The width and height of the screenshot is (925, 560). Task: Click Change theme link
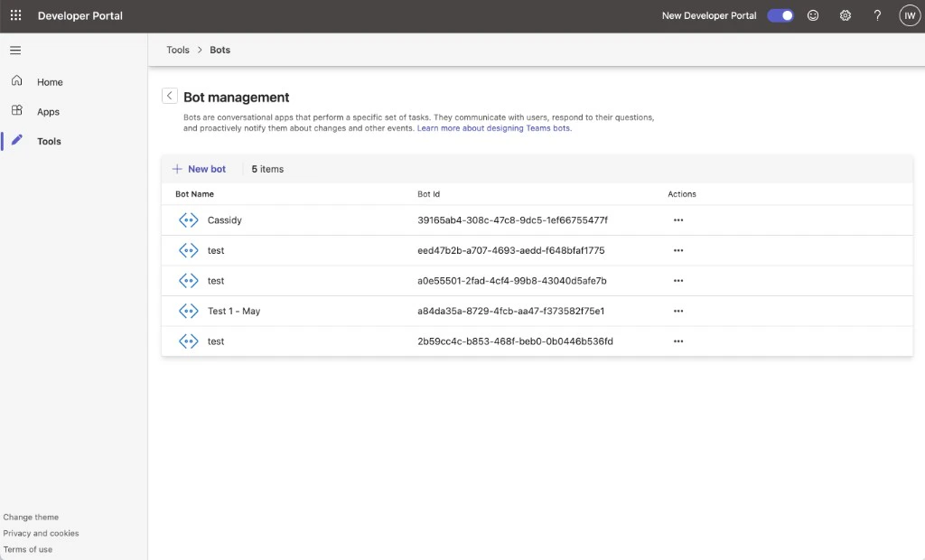pos(31,517)
